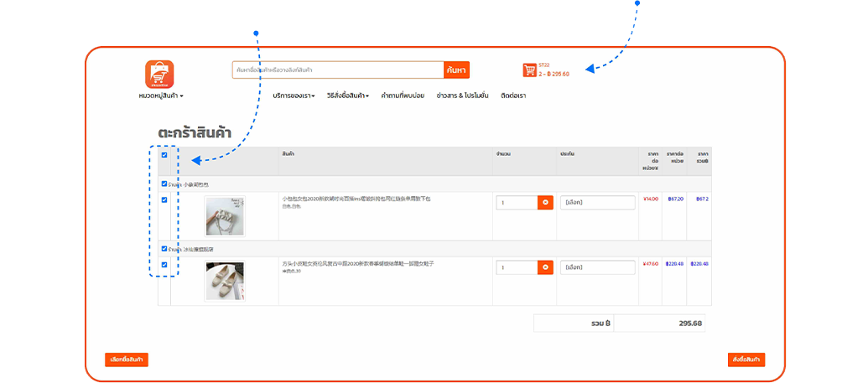Click the quantity field for the white bag
This screenshot has width=868, height=383.
(517, 203)
